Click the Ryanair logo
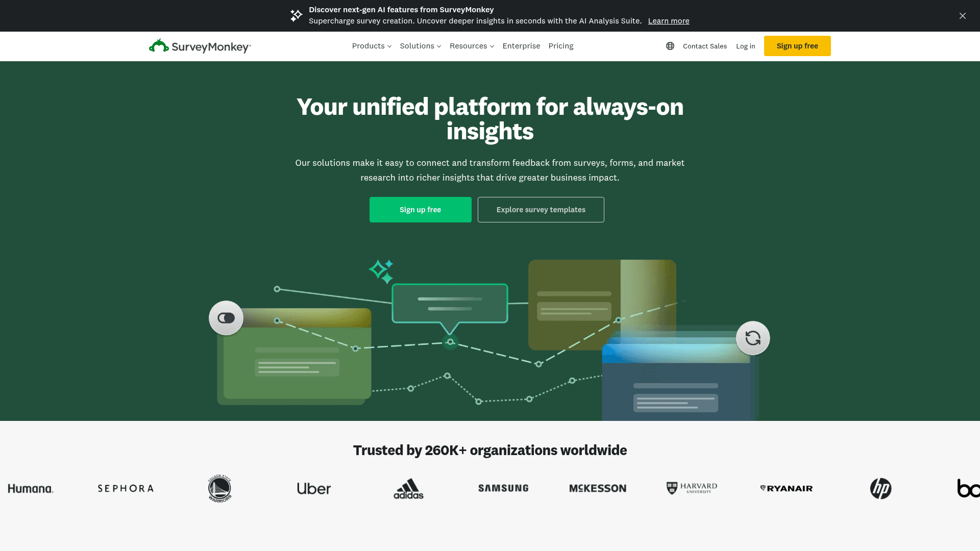The height and width of the screenshot is (551, 980). 787,488
